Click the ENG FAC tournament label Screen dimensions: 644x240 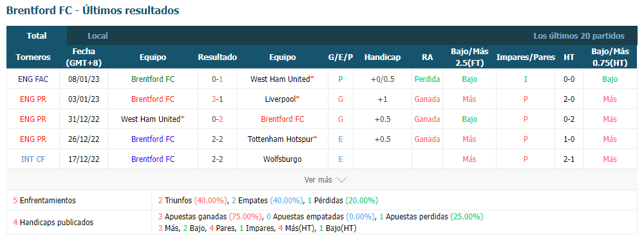[x=33, y=79]
